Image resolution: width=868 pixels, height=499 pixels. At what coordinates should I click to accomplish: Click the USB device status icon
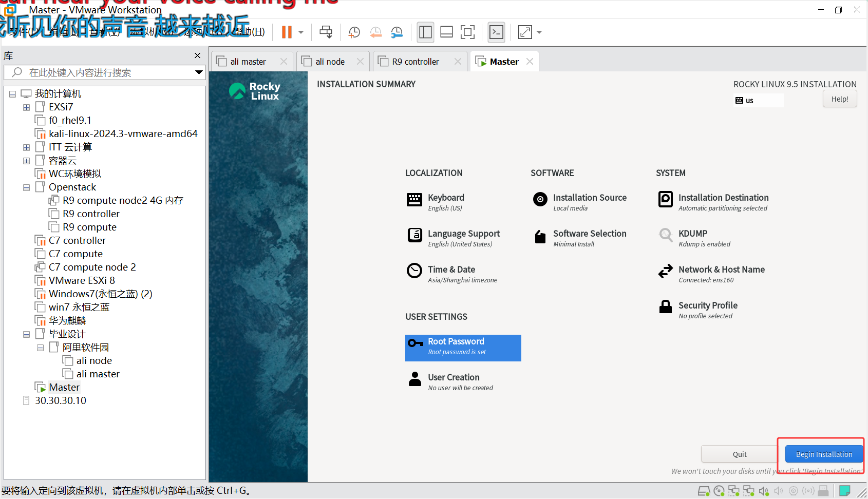pos(823,491)
